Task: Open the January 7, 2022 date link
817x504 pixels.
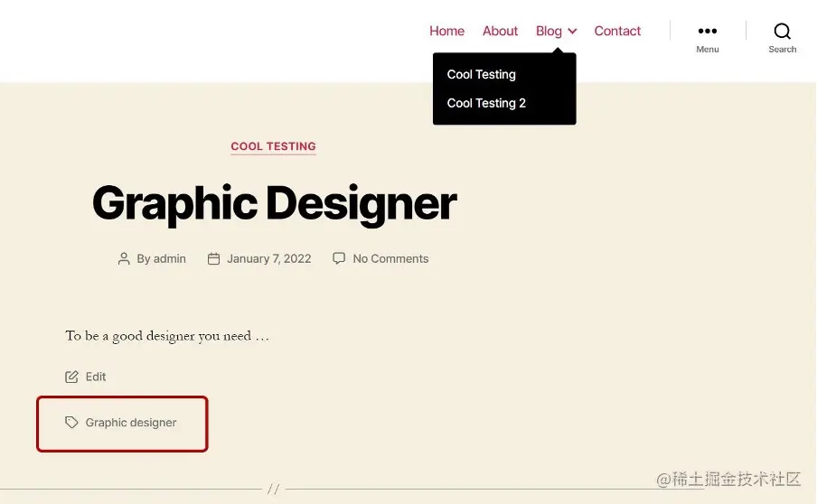Action: click(x=268, y=258)
